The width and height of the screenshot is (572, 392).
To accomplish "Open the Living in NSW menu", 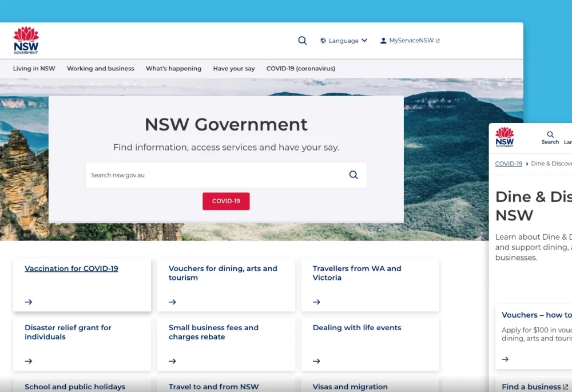I will pos(34,69).
